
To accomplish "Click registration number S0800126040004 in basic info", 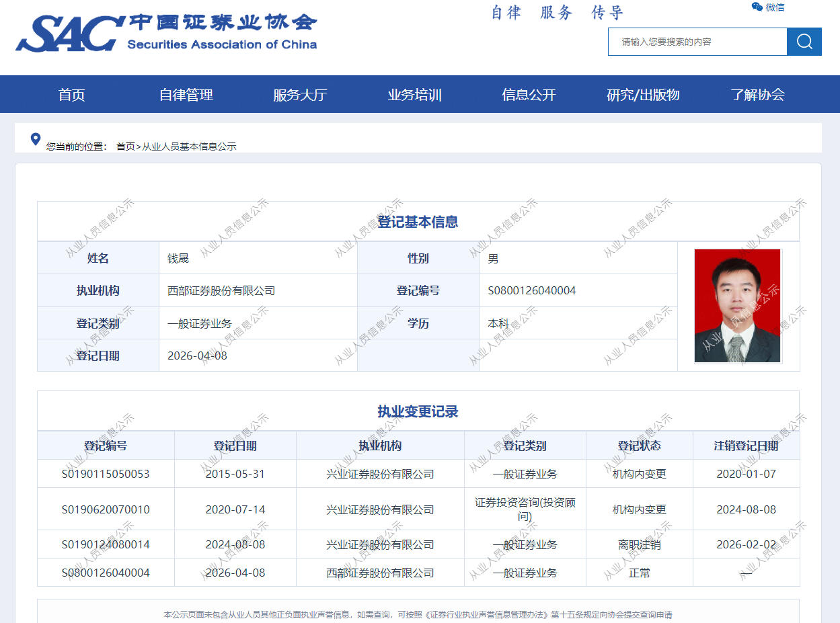I will click(x=531, y=291).
